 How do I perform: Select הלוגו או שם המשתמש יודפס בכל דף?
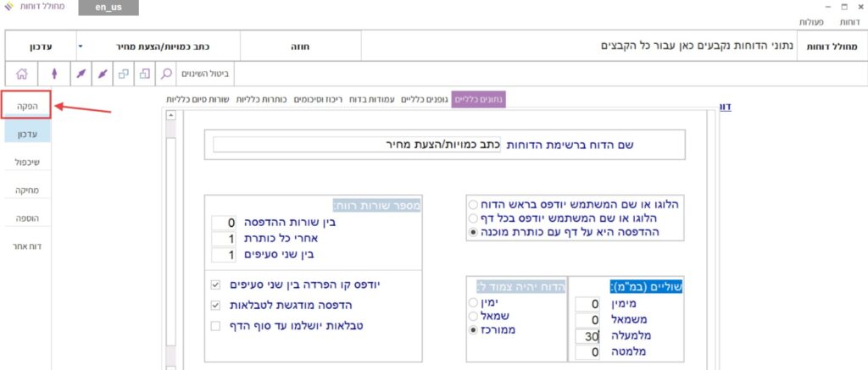click(472, 218)
